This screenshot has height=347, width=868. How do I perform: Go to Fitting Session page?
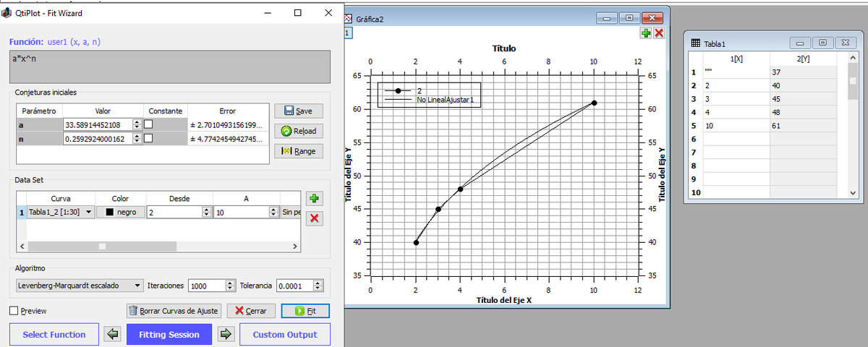[x=169, y=335]
